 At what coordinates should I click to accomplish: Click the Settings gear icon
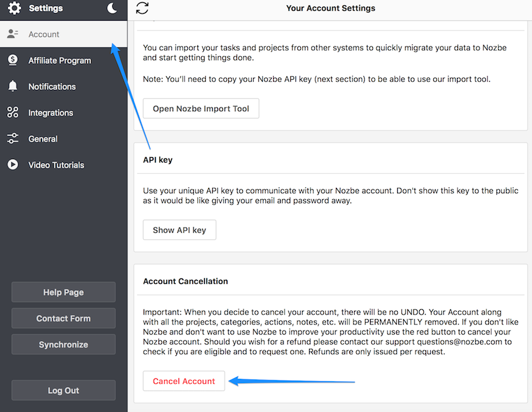14,8
